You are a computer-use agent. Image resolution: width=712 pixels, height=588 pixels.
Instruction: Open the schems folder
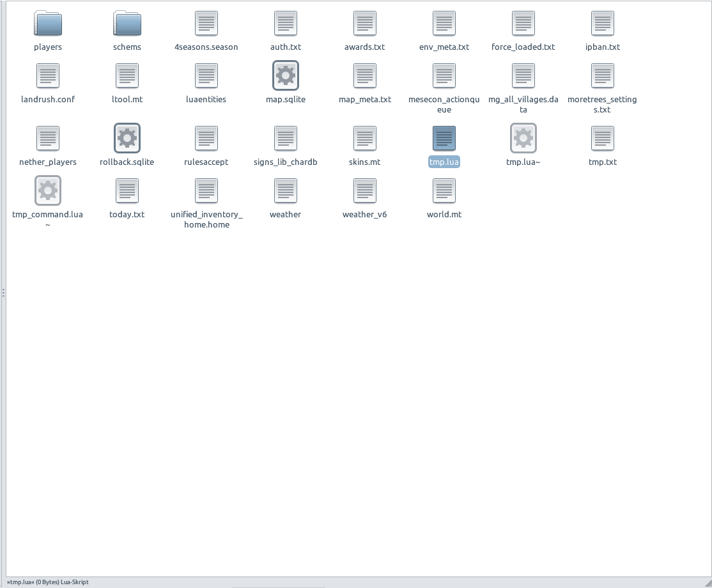pos(127,24)
